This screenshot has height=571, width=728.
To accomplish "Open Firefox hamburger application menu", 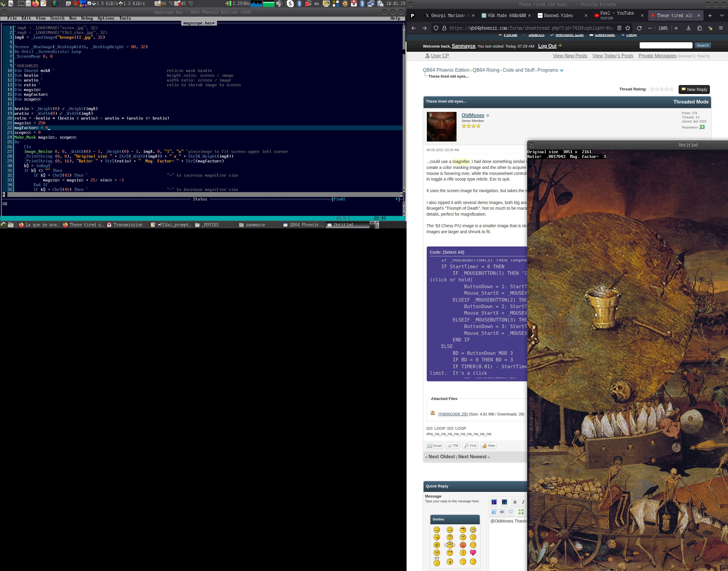I will tap(721, 29).
